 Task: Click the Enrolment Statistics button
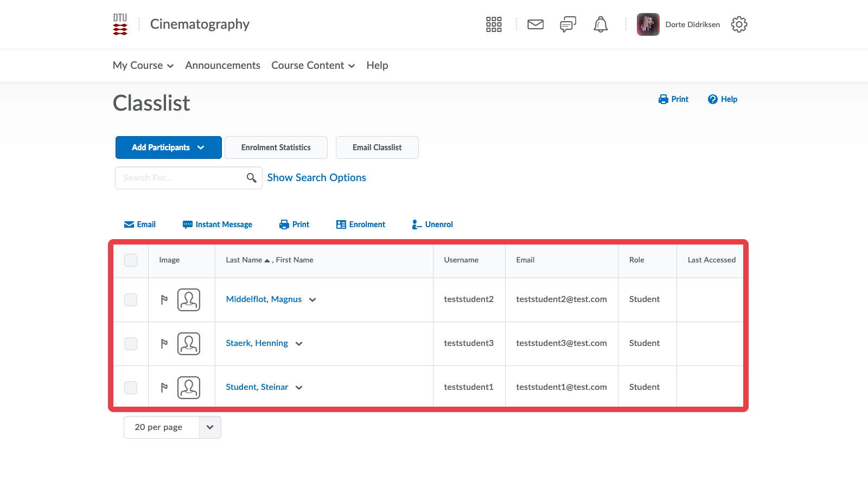tap(276, 147)
